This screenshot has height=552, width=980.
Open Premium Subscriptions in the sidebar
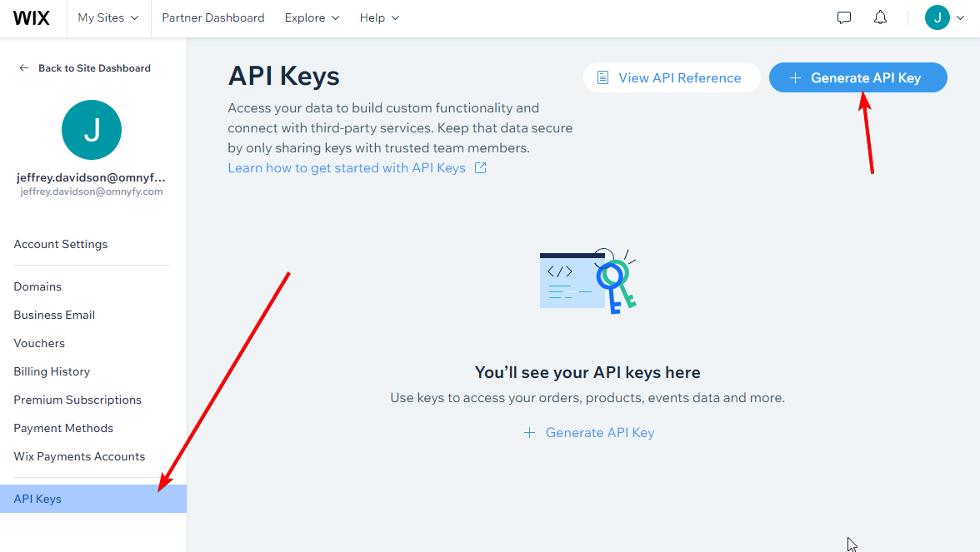77,400
